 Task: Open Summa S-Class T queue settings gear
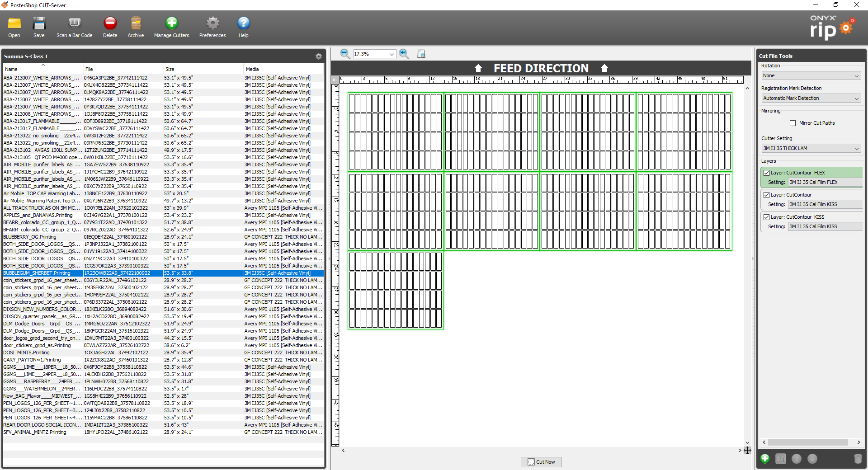pos(319,56)
